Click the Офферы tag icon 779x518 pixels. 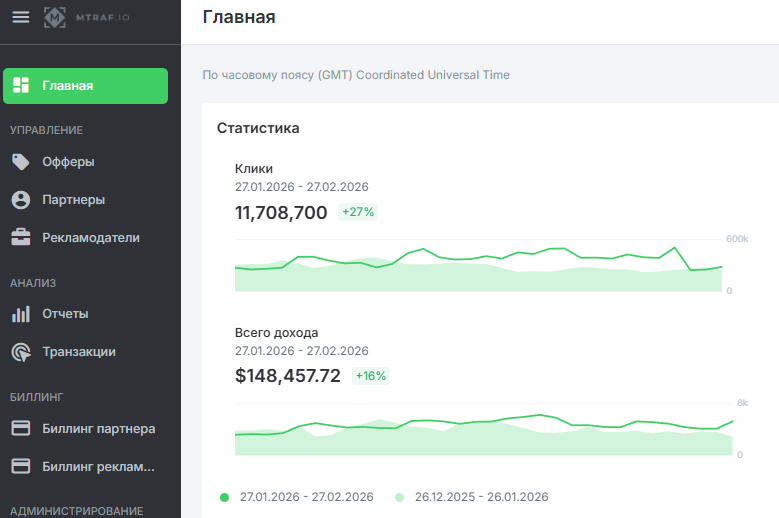tap(20, 162)
